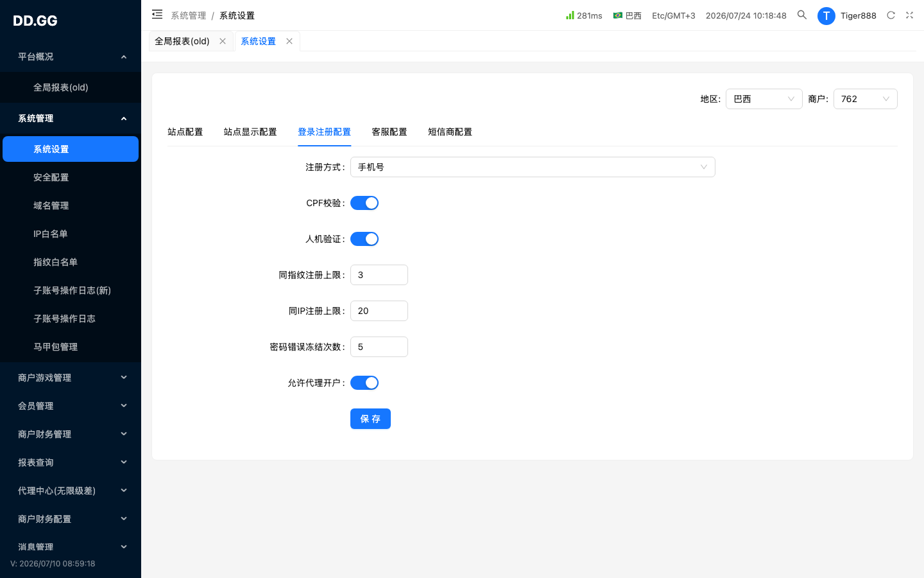Open 马甲包管理 in the sidebar
This screenshot has height=578, width=924.
(71, 347)
